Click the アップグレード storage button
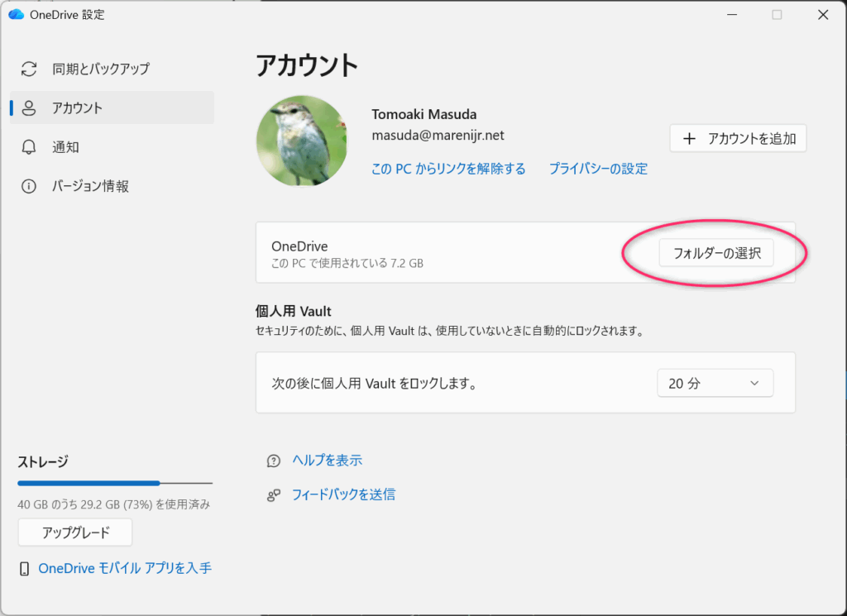The width and height of the screenshot is (847, 616). tap(75, 532)
